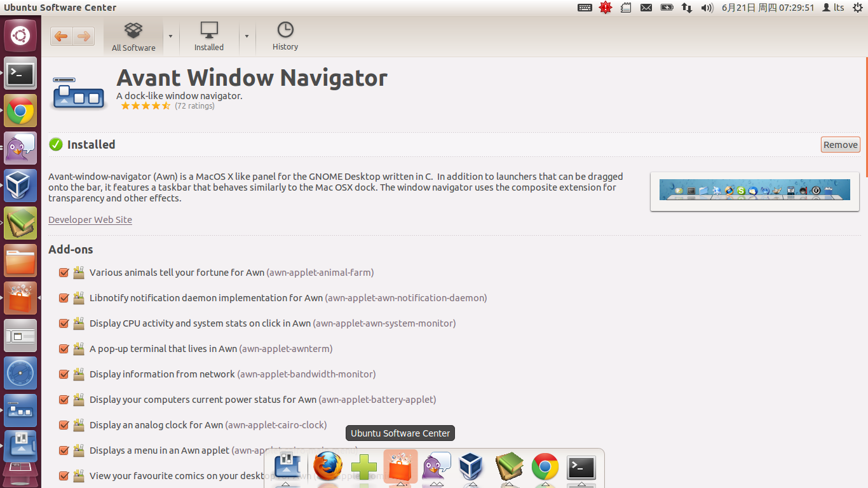Uncheck the awn-applet-awnterm add-on
868x488 pixels.
click(x=64, y=349)
